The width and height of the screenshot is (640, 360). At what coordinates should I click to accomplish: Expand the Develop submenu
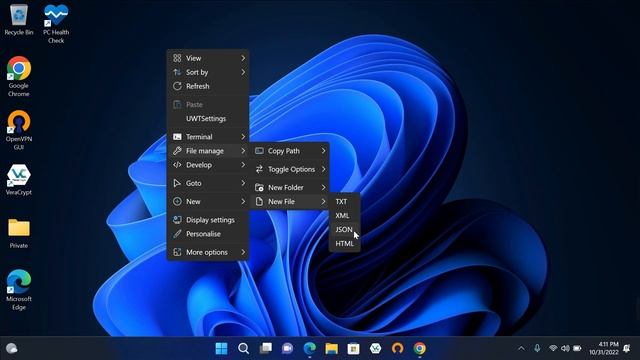click(x=208, y=165)
